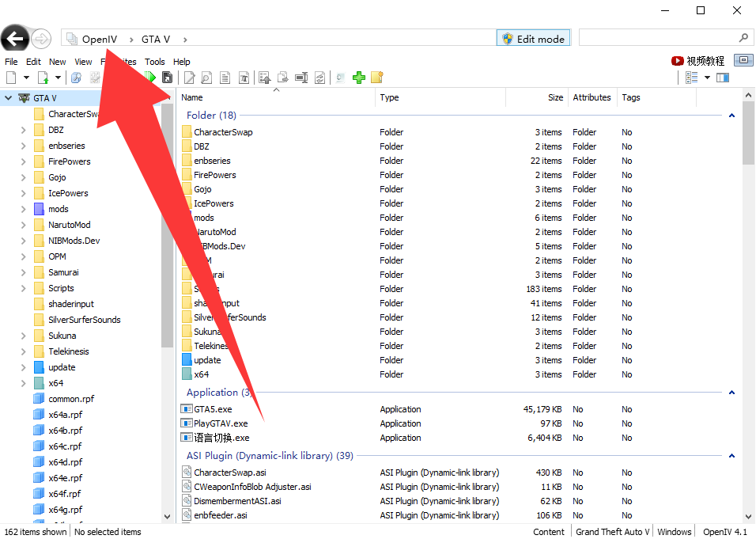Click the search magnifier icon

[x=743, y=38]
